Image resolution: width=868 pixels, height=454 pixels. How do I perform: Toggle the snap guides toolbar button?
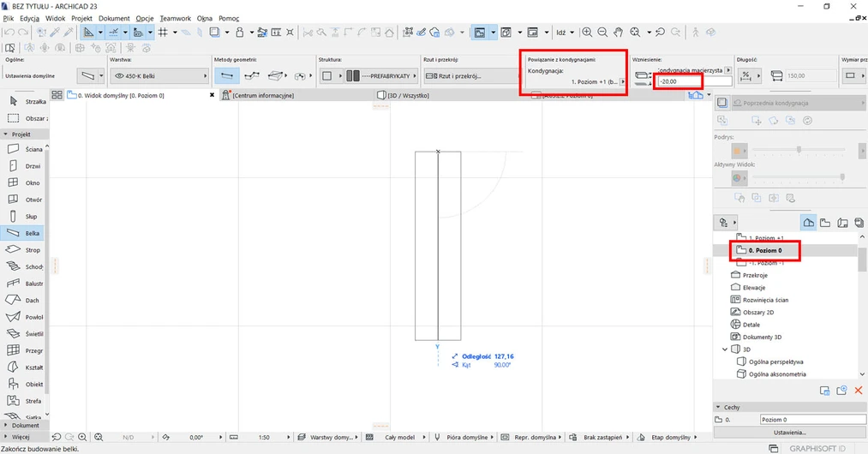click(x=113, y=33)
